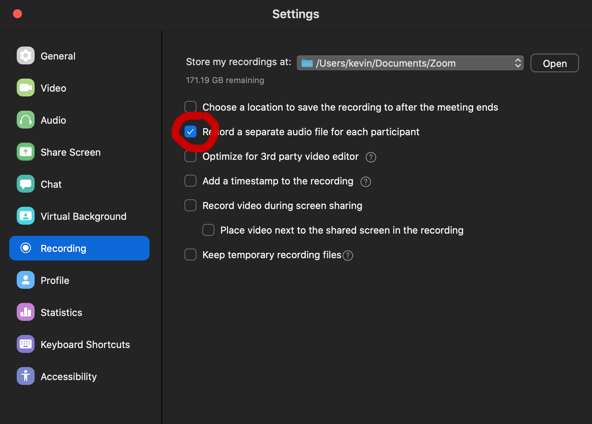The height and width of the screenshot is (424, 592).
Task: Select the Video camera icon
Action: coord(26,88)
